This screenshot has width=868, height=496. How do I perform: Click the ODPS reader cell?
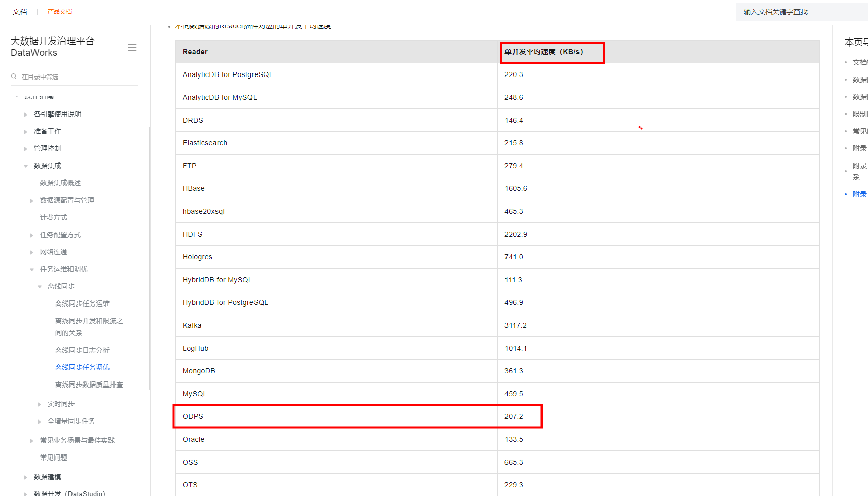click(337, 416)
